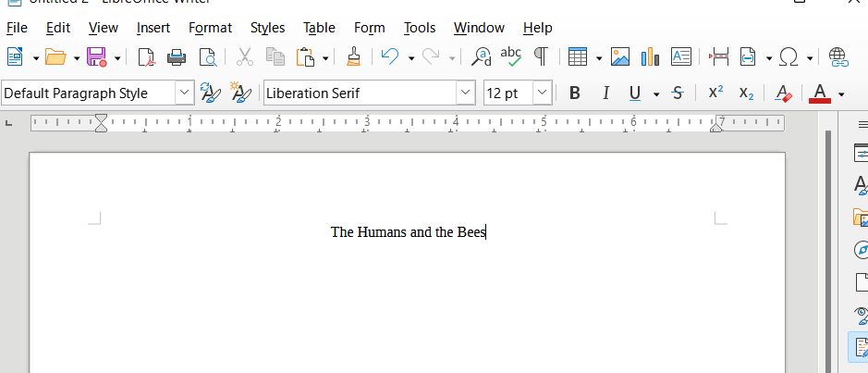
Task: Run the spelling check
Action: pyautogui.click(x=510, y=56)
